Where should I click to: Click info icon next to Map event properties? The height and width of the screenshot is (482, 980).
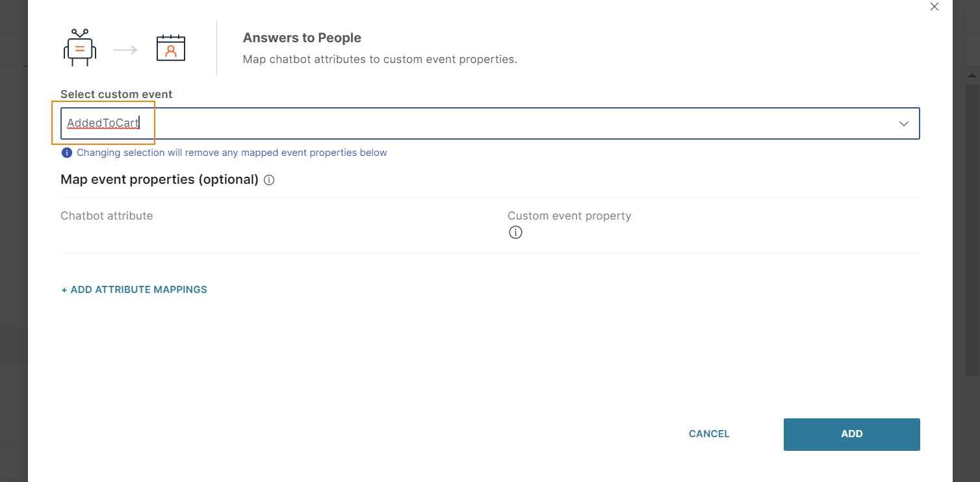269,180
